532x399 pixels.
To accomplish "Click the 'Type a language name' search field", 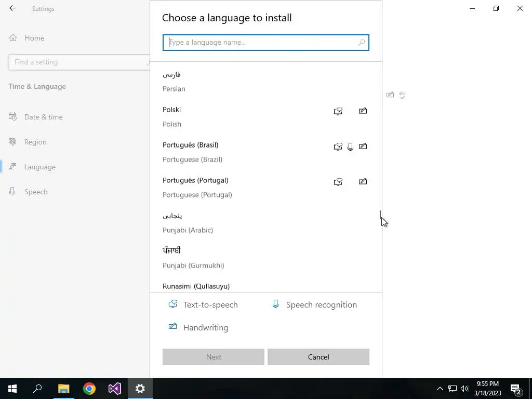I will click(265, 43).
